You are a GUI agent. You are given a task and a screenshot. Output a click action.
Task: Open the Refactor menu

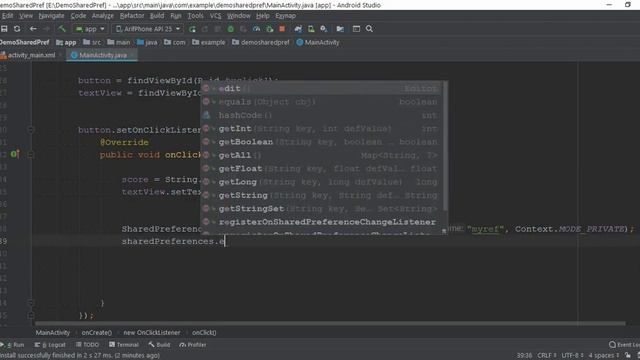click(132, 16)
